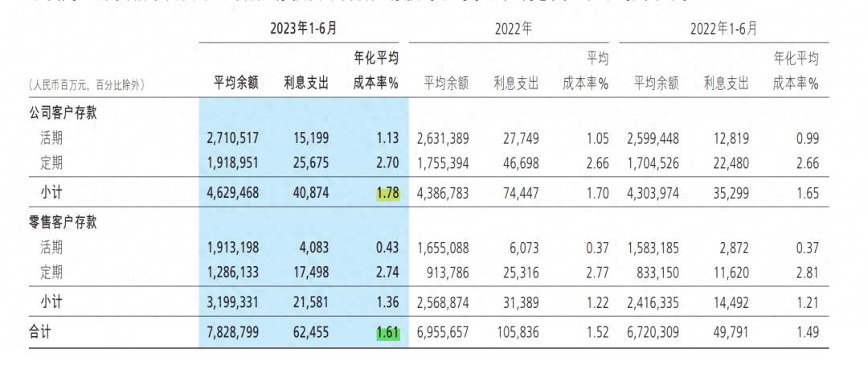Select the 4,629,468 corporate subtotal cell
The image size is (868, 365).
click(x=232, y=193)
